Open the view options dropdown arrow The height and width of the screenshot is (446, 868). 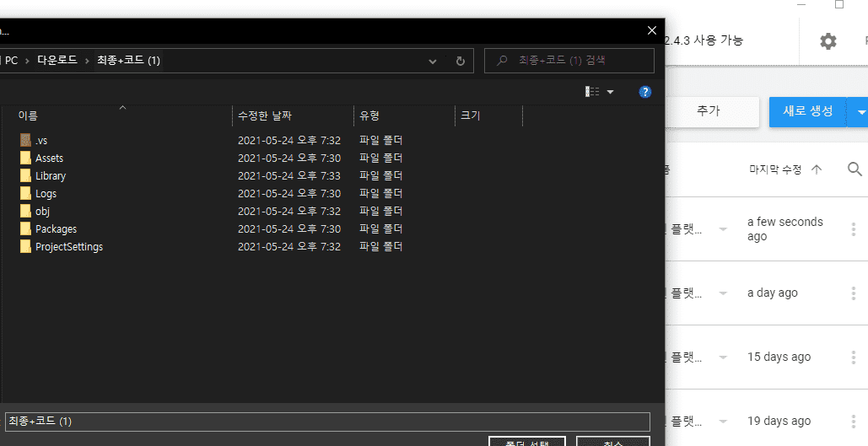[610, 92]
